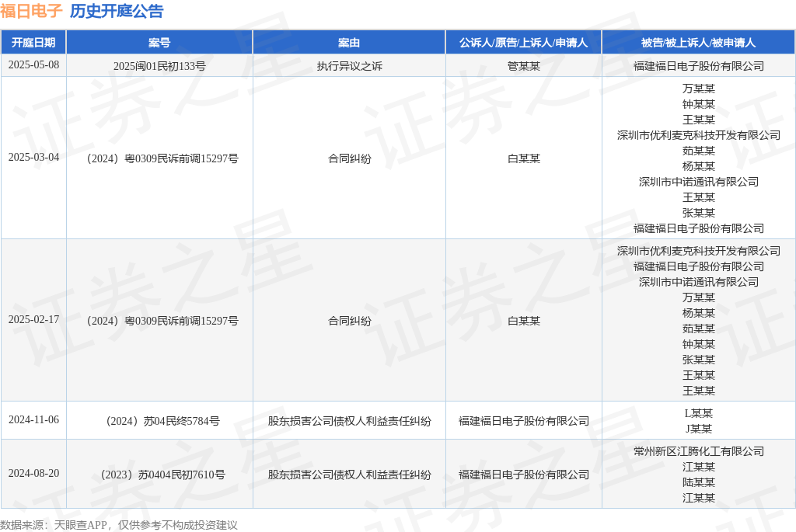Screen dimensions: 796x532
Task: Click plaintiff 管某某
Action: [524, 67]
